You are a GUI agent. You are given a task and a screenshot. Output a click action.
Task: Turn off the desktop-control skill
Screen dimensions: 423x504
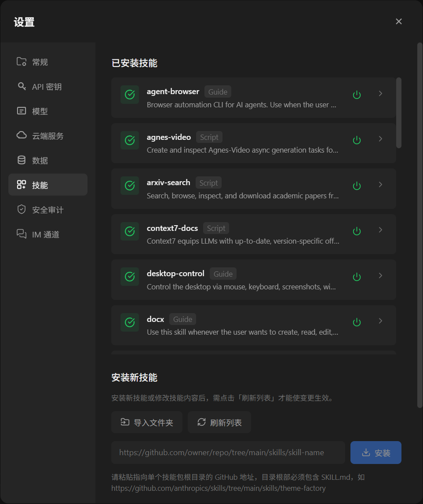point(357,277)
